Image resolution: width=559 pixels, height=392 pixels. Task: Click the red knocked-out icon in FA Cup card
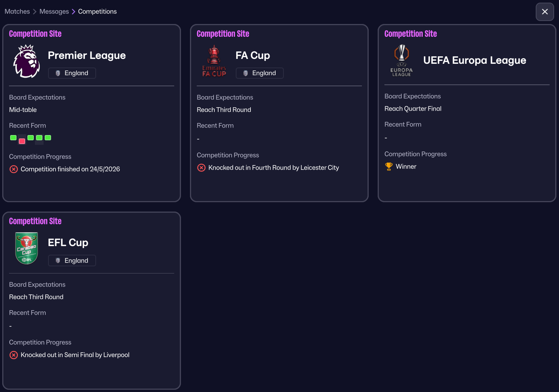tap(202, 168)
